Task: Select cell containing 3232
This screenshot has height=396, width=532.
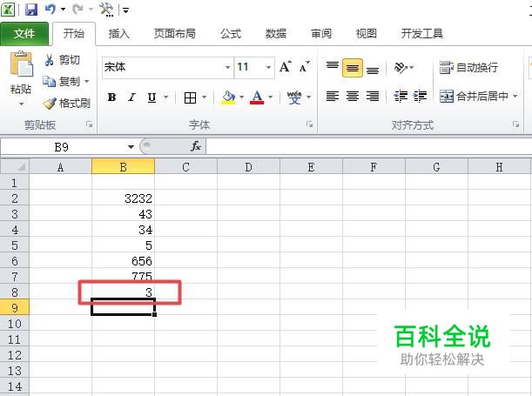Action: pyautogui.click(x=123, y=198)
